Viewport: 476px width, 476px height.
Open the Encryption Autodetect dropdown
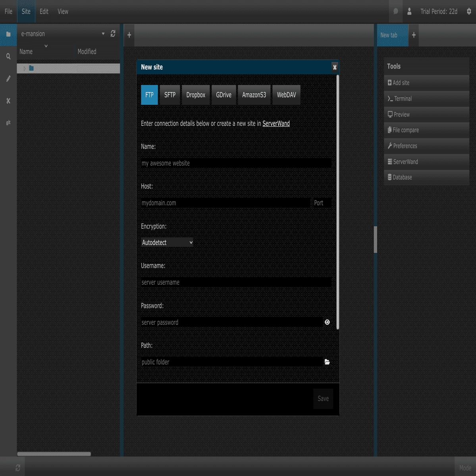[x=167, y=242]
